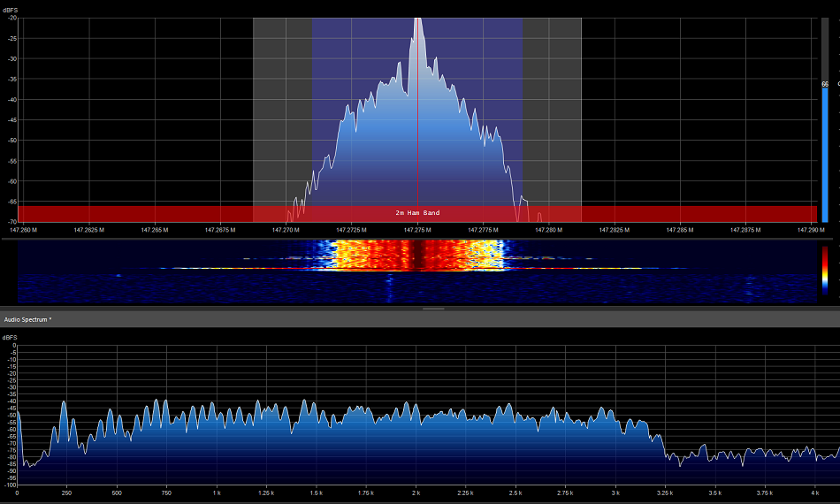
Task: Click the blue vertical slider showing 66
Action: tap(824, 150)
